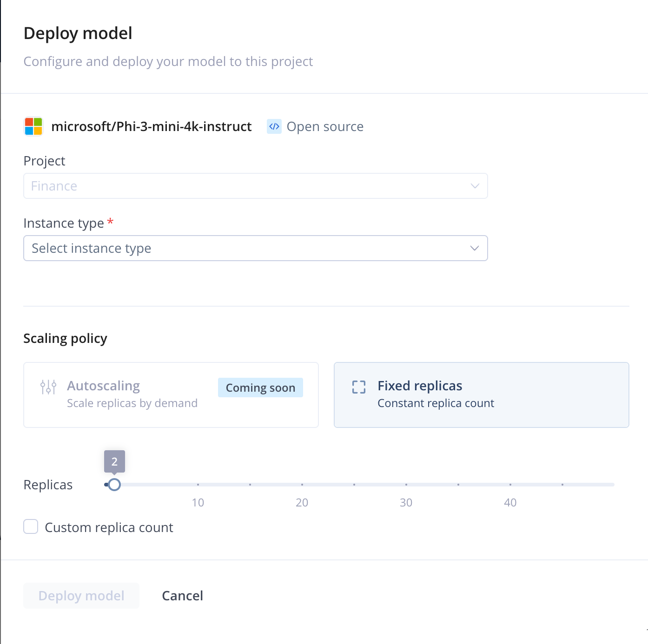Click the Scaling policy section header
This screenshot has width=648, height=644.
click(x=65, y=338)
